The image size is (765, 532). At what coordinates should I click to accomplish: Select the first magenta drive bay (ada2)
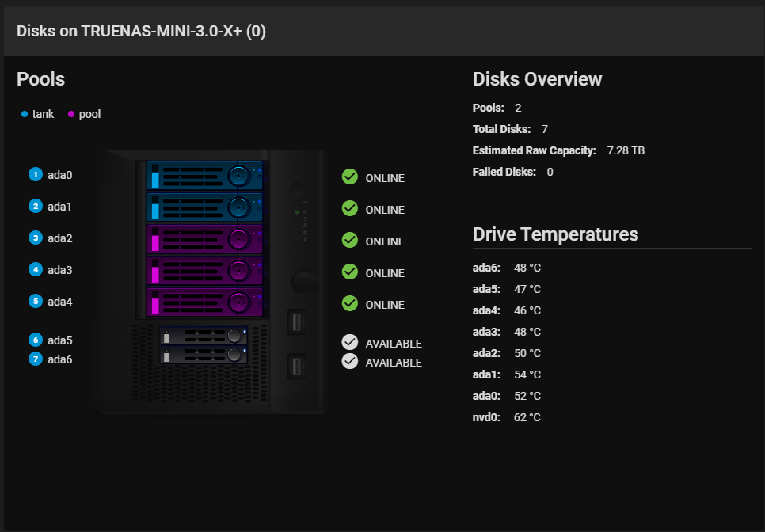[205, 239]
